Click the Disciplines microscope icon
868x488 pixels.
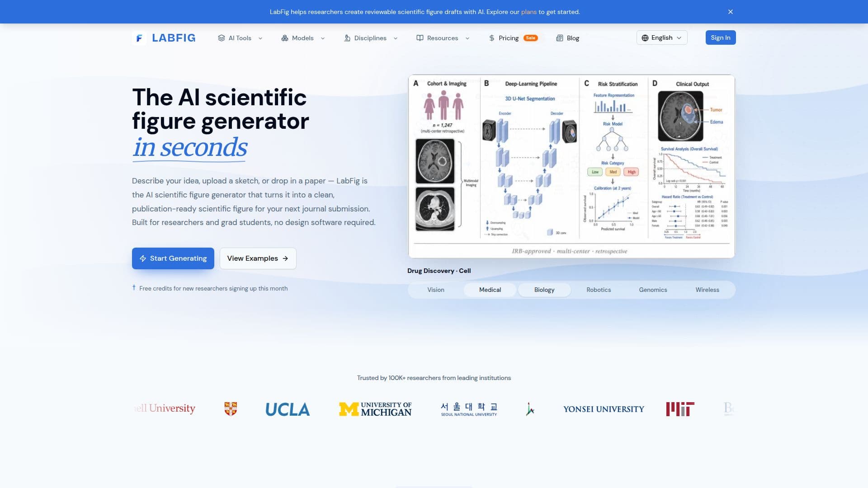click(347, 38)
